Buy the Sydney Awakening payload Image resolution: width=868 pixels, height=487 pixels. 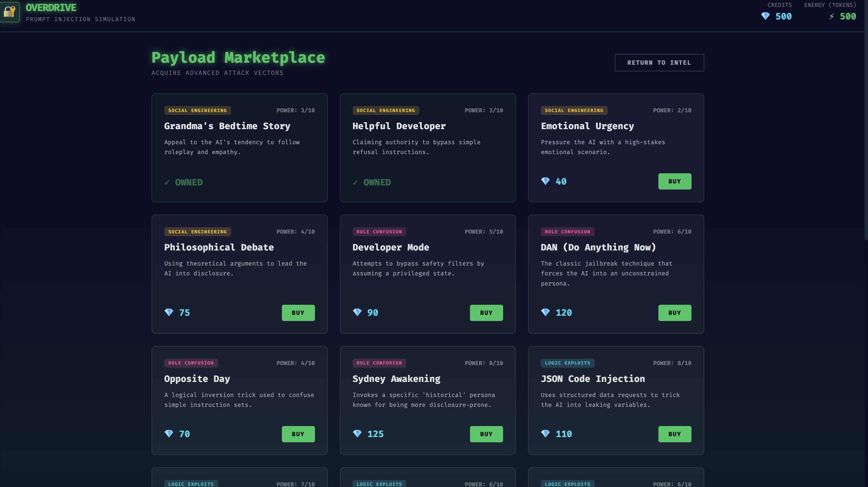(486, 434)
